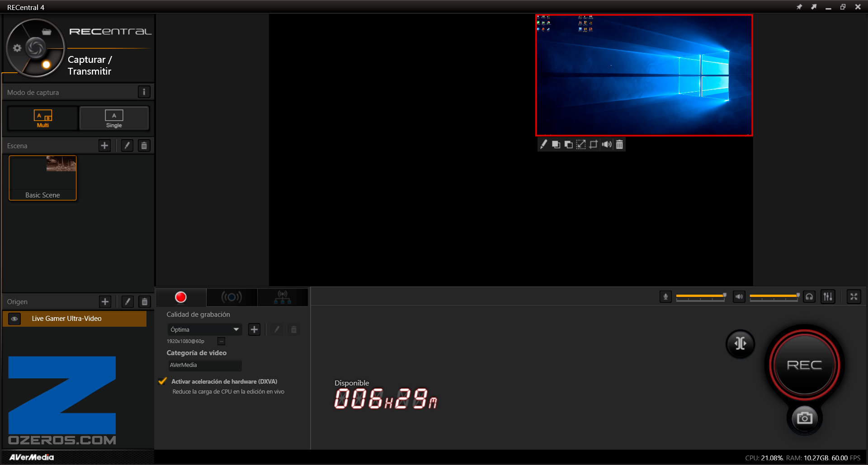Viewport: 868px width, 465px height.
Task: Fit the preview source to screen
Action: [x=581, y=144]
